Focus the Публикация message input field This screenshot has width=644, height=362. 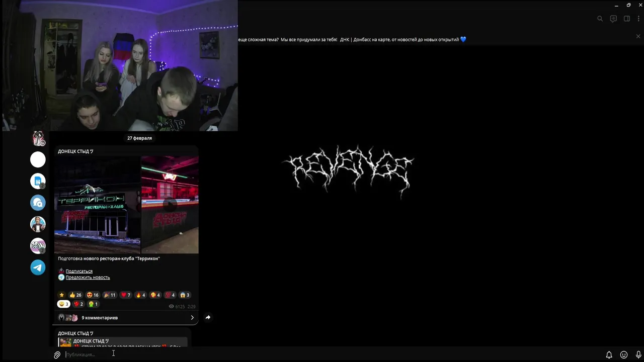[x=332, y=354]
